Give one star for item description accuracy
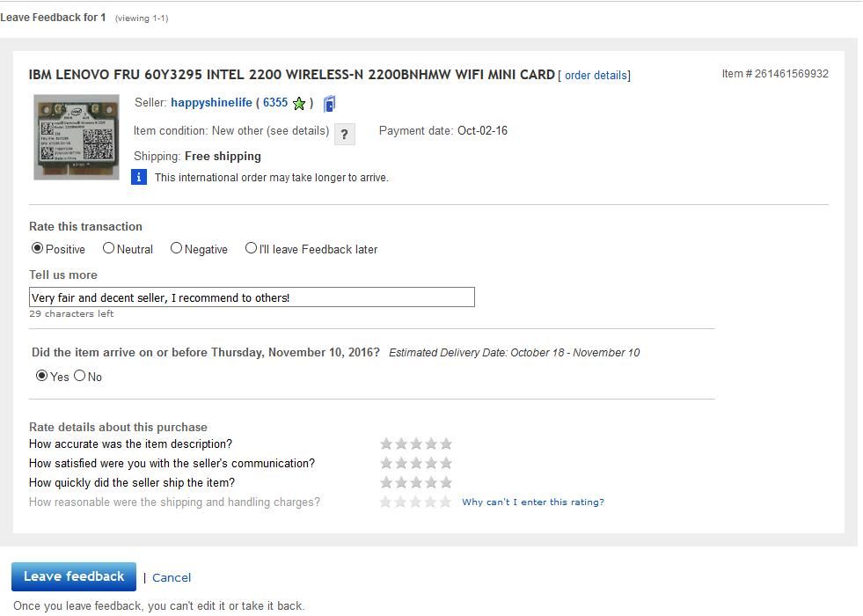This screenshot has width=863, height=616. pos(386,444)
